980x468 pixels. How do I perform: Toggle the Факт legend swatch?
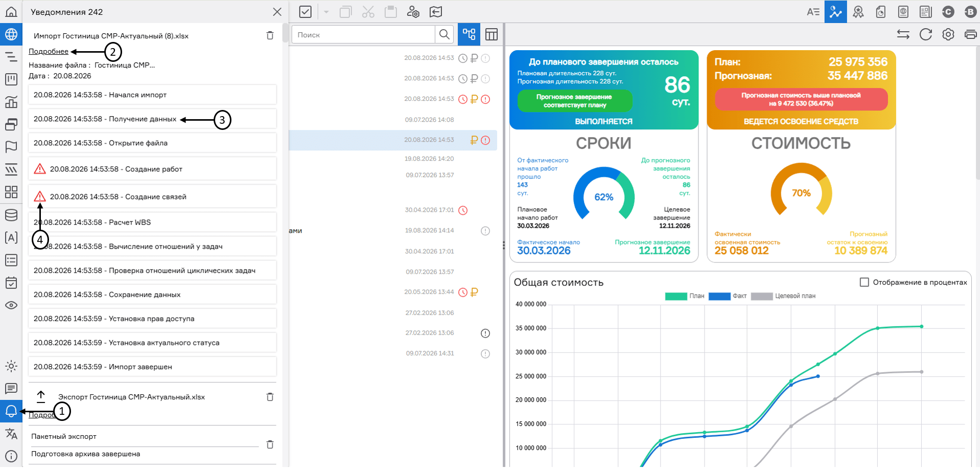(x=719, y=296)
